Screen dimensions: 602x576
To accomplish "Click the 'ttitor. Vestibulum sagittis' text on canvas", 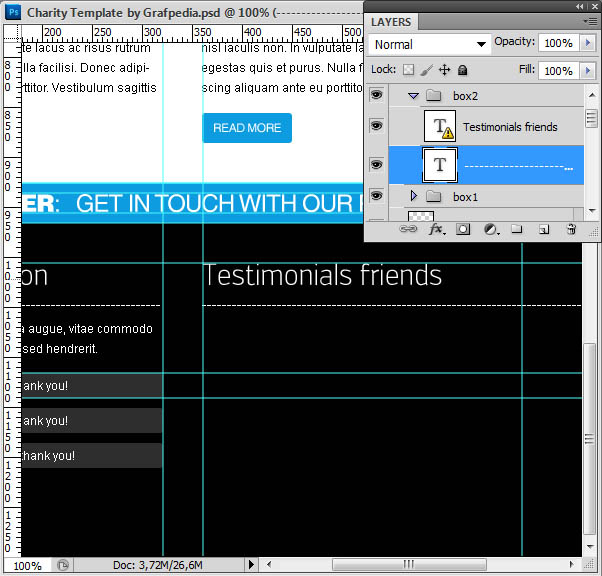I will click(x=89, y=88).
